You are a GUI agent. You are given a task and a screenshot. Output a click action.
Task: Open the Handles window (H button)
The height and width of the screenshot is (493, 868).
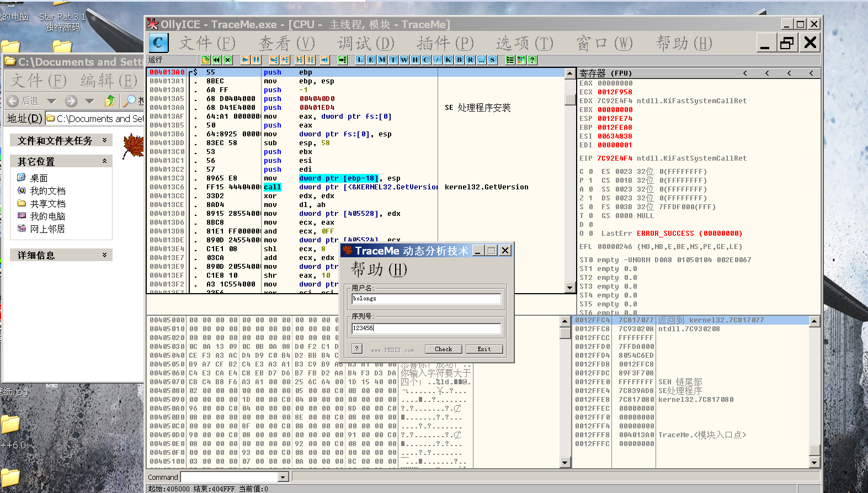415,60
